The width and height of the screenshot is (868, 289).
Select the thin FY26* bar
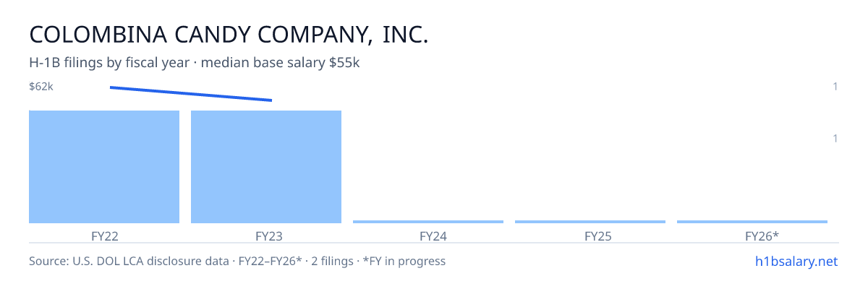(752, 222)
